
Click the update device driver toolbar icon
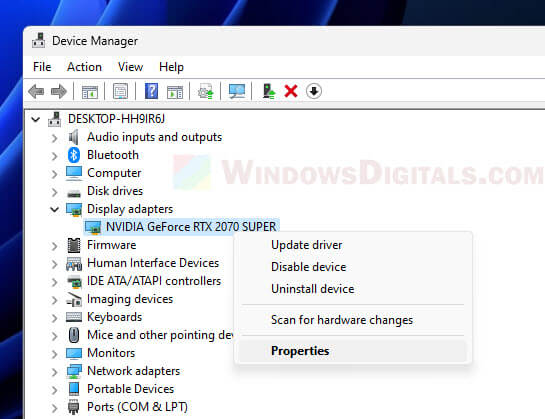point(205,91)
